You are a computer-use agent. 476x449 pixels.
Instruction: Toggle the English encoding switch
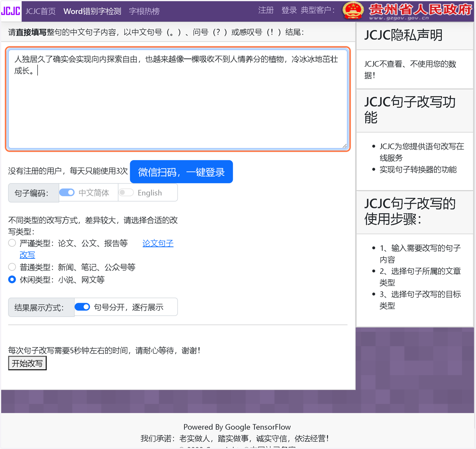[x=126, y=192]
